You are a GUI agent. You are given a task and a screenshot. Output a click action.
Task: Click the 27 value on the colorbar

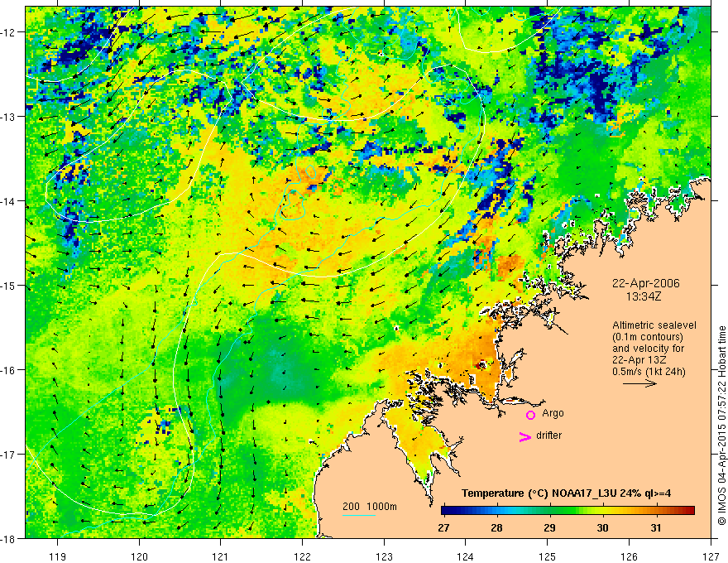pyautogui.click(x=443, y=527)
